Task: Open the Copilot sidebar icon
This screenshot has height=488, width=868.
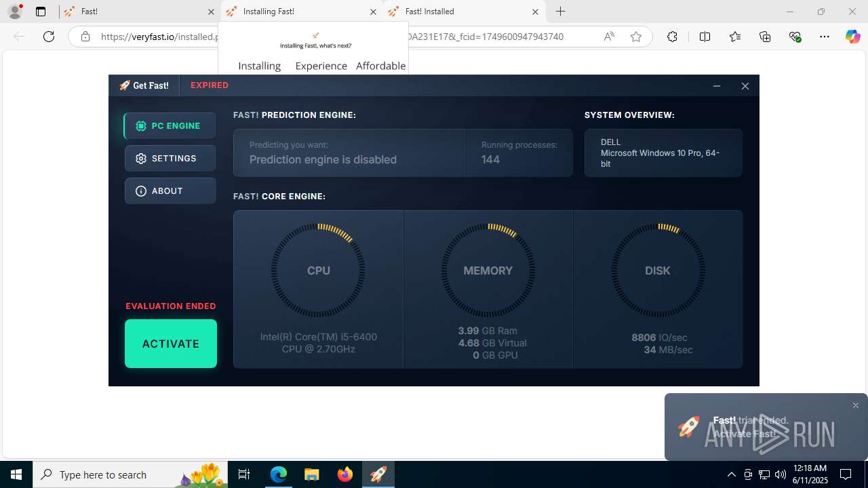Action: pos(852,37)
